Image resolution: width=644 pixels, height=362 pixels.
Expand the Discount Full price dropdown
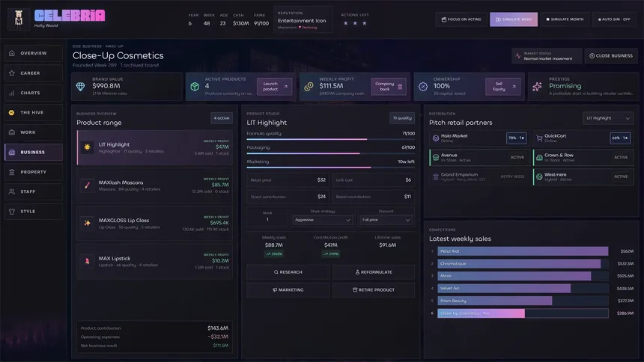(x=386, y=220)
